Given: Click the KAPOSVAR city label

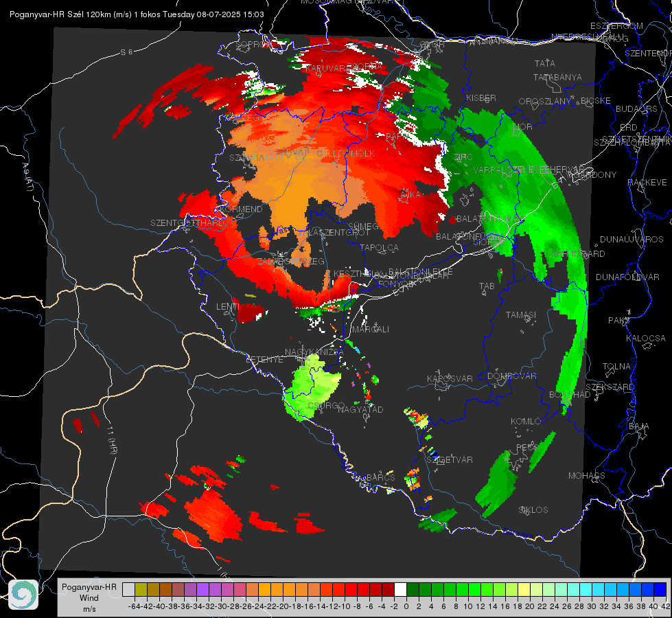Looking at the screenshot, I should 450,378.
